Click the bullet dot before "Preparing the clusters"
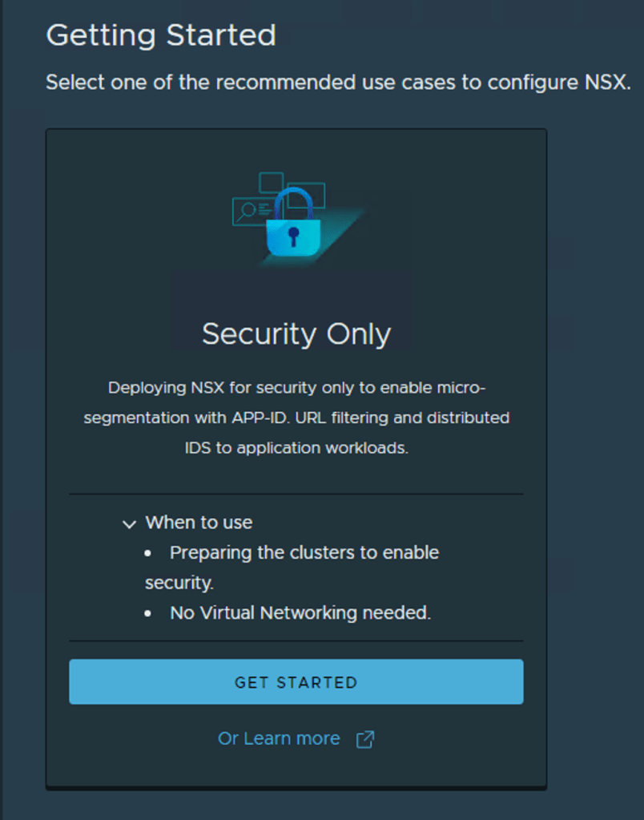The image size is (644, 820). (148, 554)
